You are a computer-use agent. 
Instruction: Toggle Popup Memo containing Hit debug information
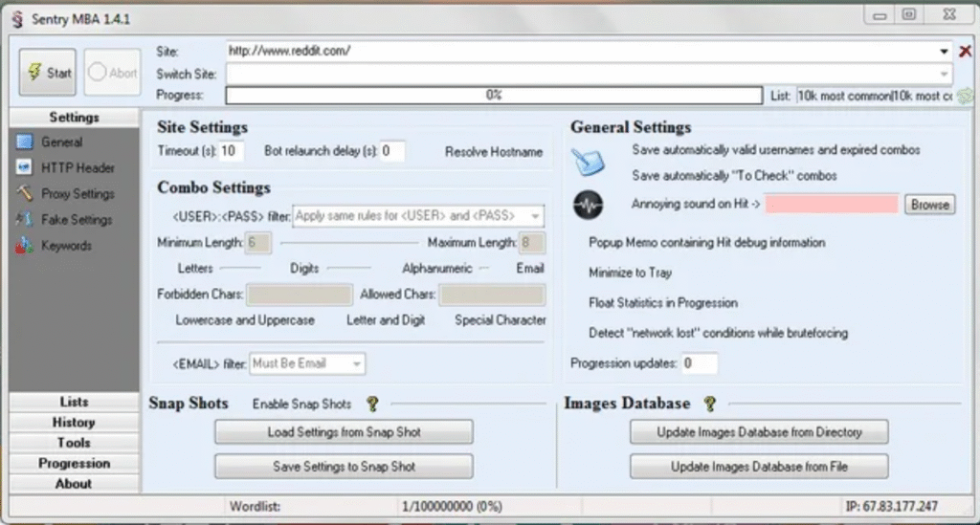click(x=706, y=242)
